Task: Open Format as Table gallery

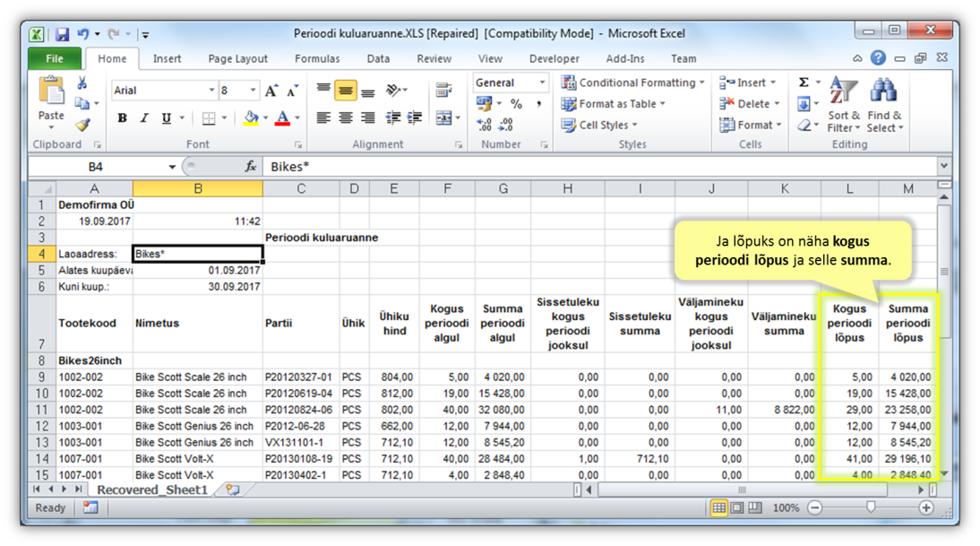Action: (x=613, y=104)
